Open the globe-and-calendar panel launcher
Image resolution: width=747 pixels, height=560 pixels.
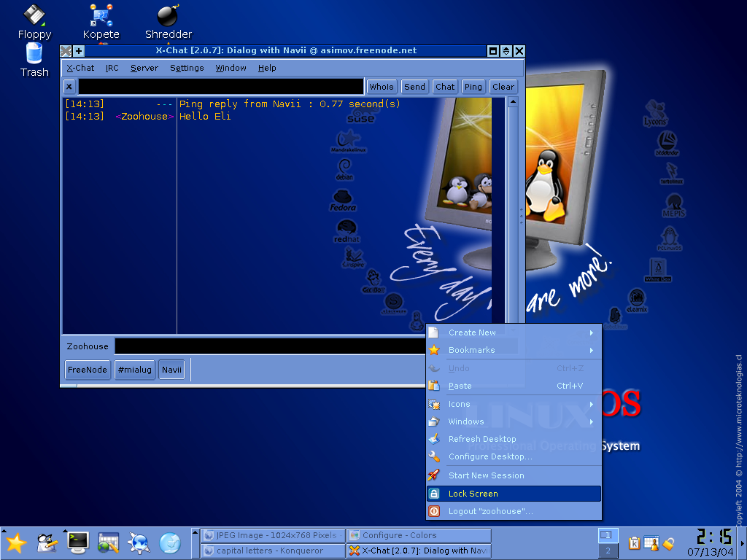(108, 542)
